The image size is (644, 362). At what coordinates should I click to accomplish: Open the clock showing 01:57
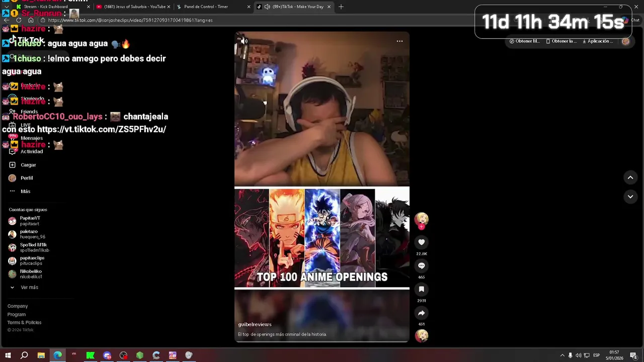[614, 355]
